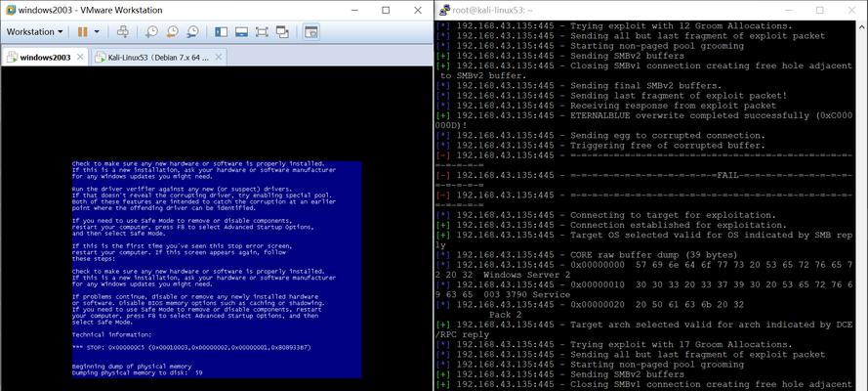The image size is (868, 391).
Task: Toggle the library sidebar view icon
Action: (x=221, y=32)
